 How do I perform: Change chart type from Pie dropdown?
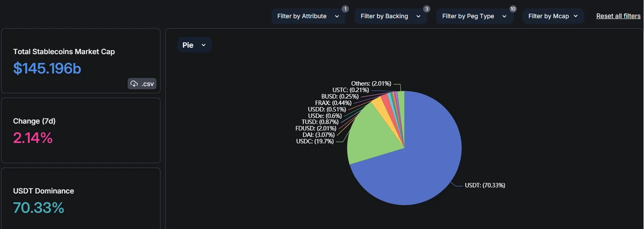(x=194, y=45)
